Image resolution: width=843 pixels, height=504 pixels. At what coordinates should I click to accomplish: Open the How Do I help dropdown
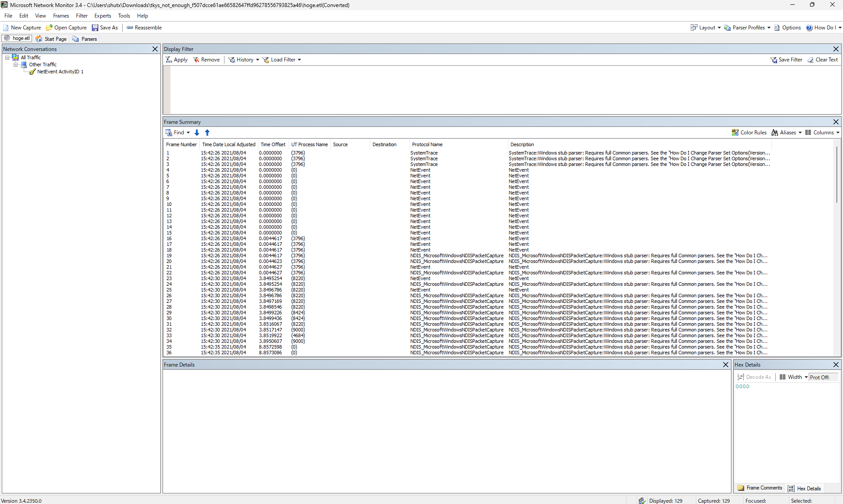coord(824,28)
